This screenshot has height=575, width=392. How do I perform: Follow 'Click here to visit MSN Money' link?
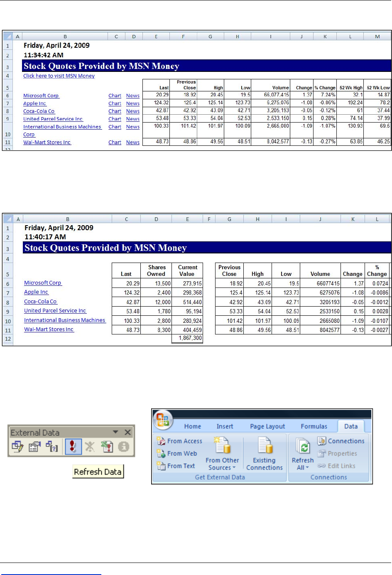click(59, 76)
